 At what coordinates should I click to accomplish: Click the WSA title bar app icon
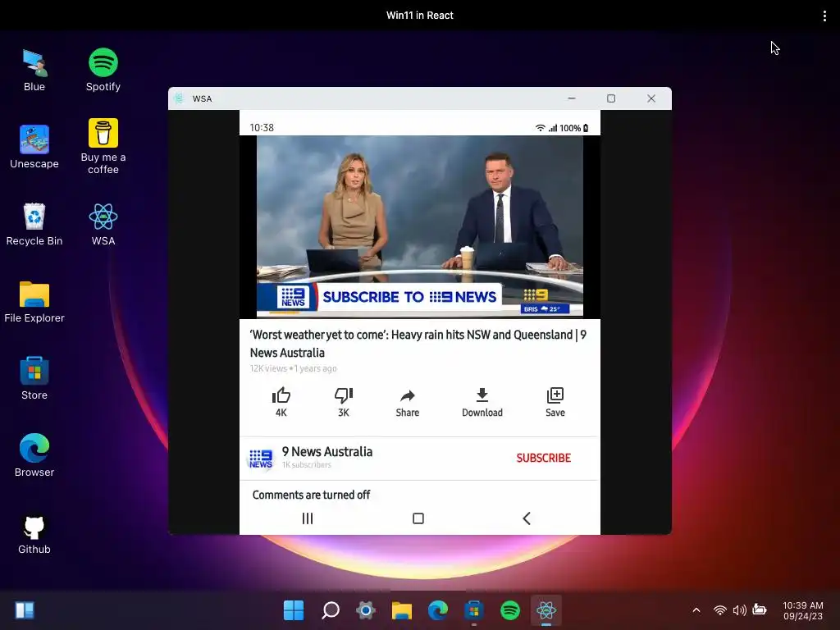coord(180,98)
